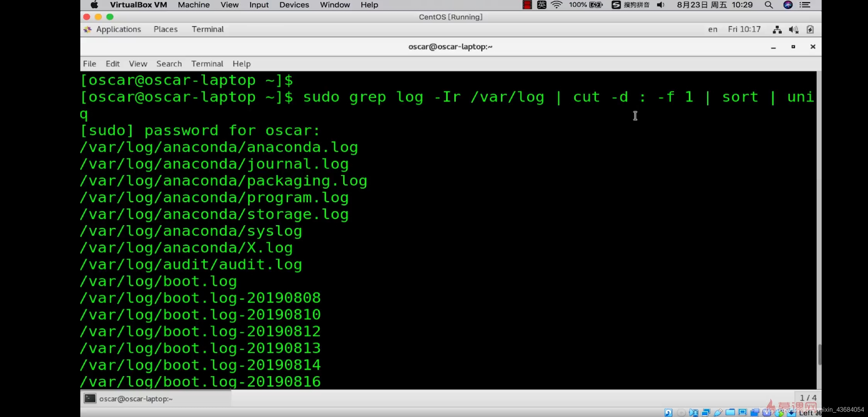Switch the 'en' input language indicator
Viewport: 868px width, 417px height.
[712, 29]
